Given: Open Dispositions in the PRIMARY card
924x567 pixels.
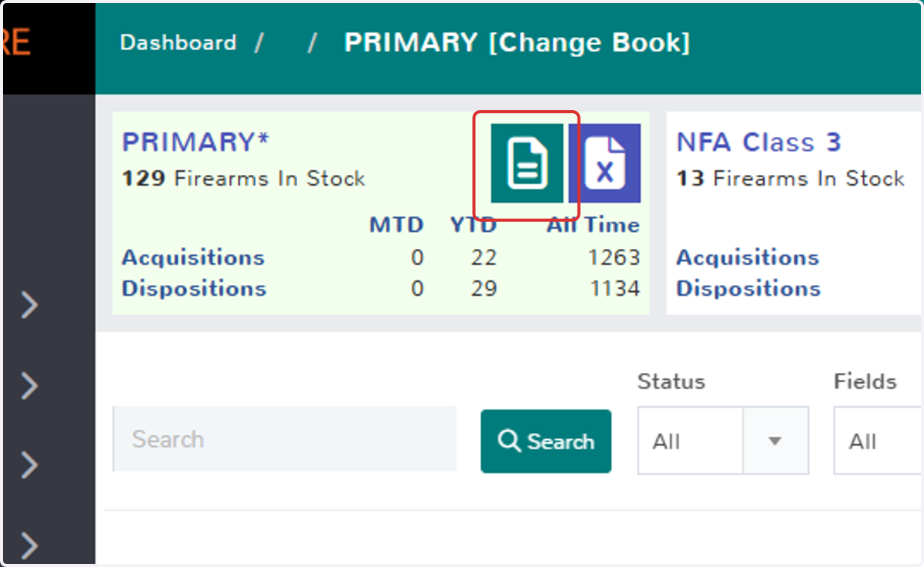Looking at the screenshot, I should click(x=194, y=289).
